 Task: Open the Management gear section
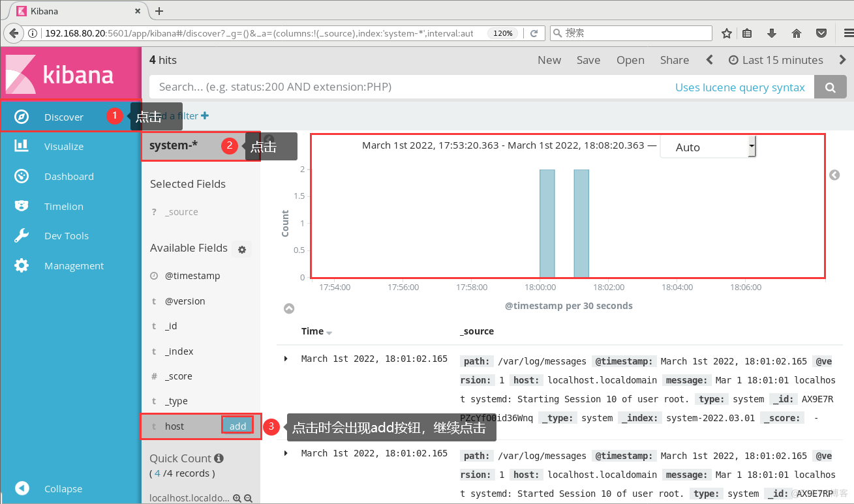[74, 266]
